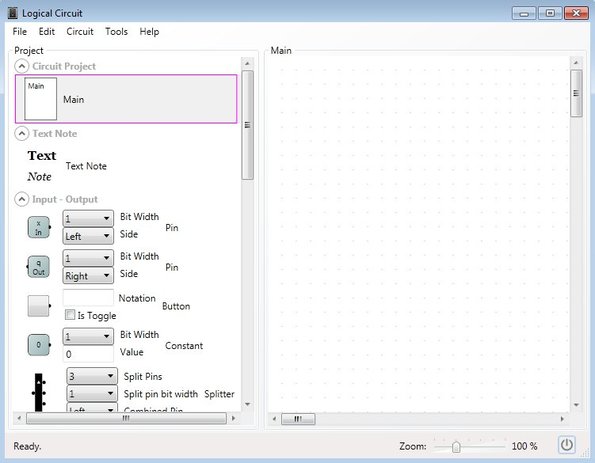Screen dimensions: 595x463
Task: Choose the Splitter component icon
Action: tap(39, 392)
